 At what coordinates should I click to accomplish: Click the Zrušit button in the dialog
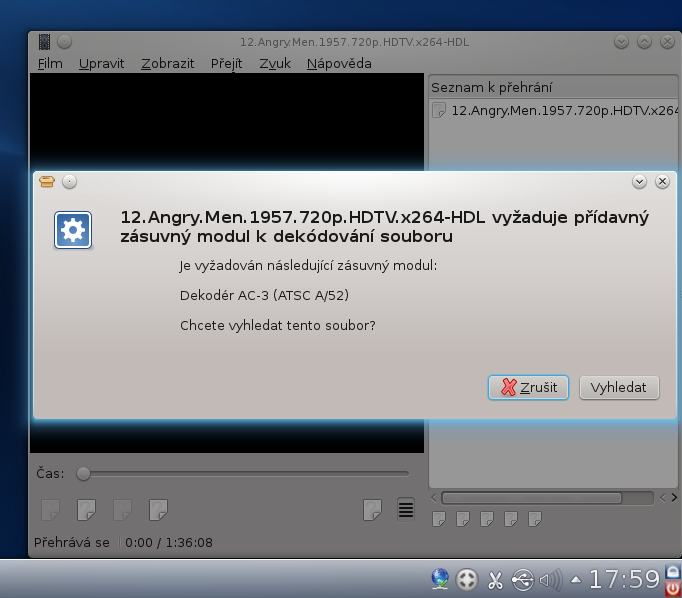[x=528, y=387]
